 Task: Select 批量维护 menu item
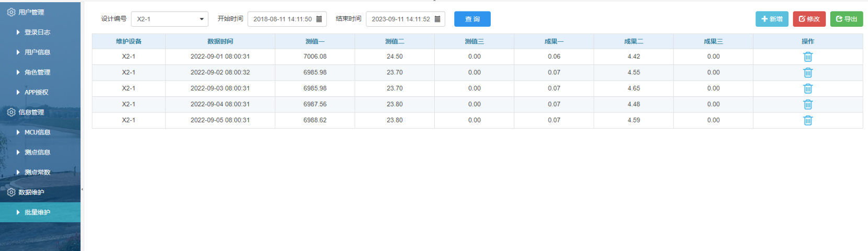(x=37, y=212)
